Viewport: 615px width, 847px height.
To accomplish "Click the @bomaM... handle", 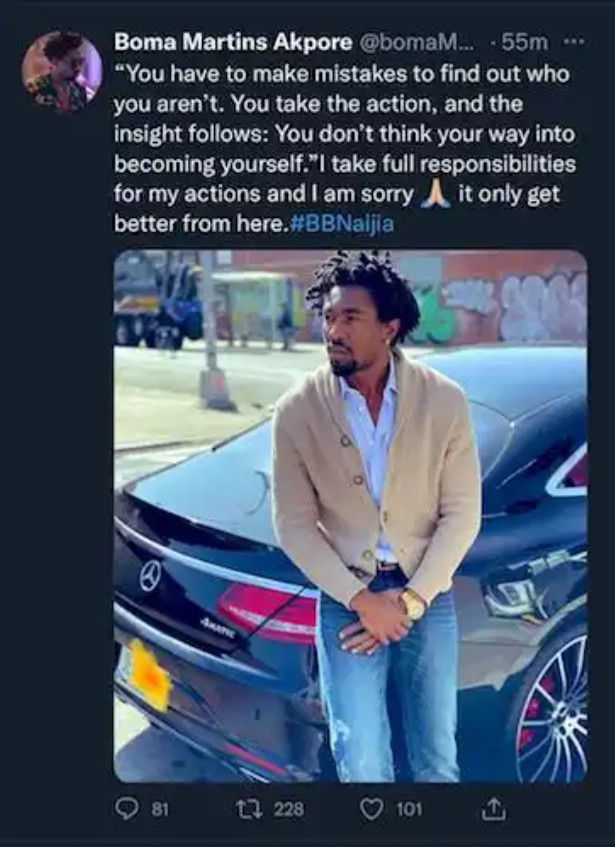I will 416,42.
